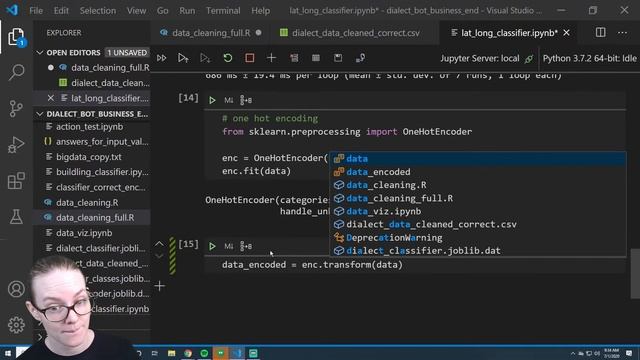640x360 pixels.
Task: Open editor More Actions ellipsis
Action: click(622, 33)
